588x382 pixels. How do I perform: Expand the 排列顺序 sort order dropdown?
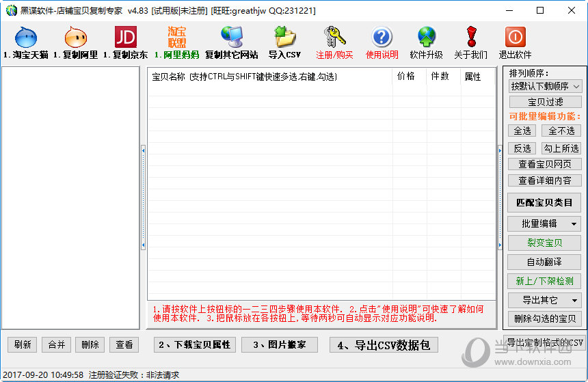click(x=545, y=86)
